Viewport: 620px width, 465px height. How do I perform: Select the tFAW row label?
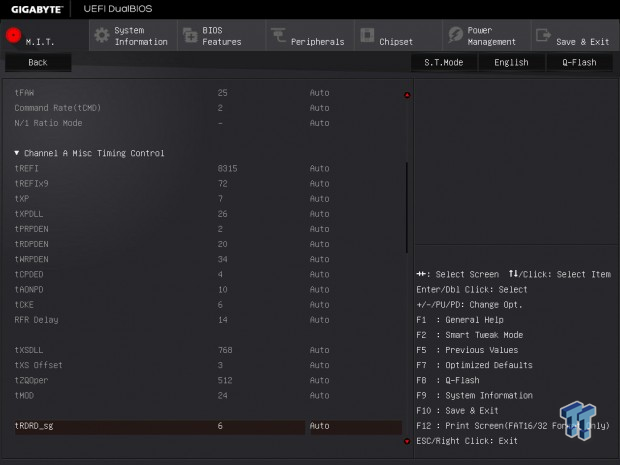pos(24,93)
